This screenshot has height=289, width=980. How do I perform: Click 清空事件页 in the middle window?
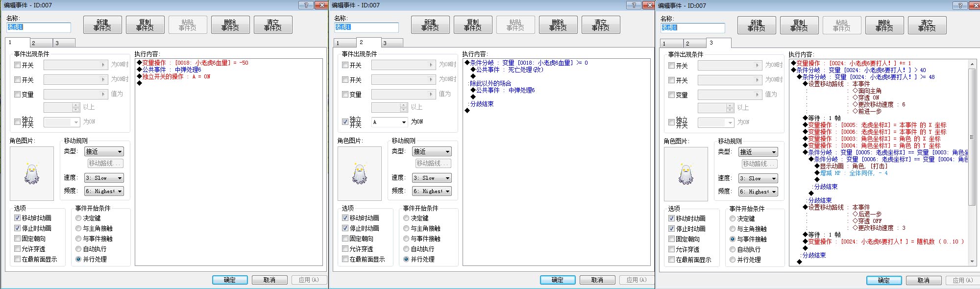pyautogui.click(x=601, y=25)
